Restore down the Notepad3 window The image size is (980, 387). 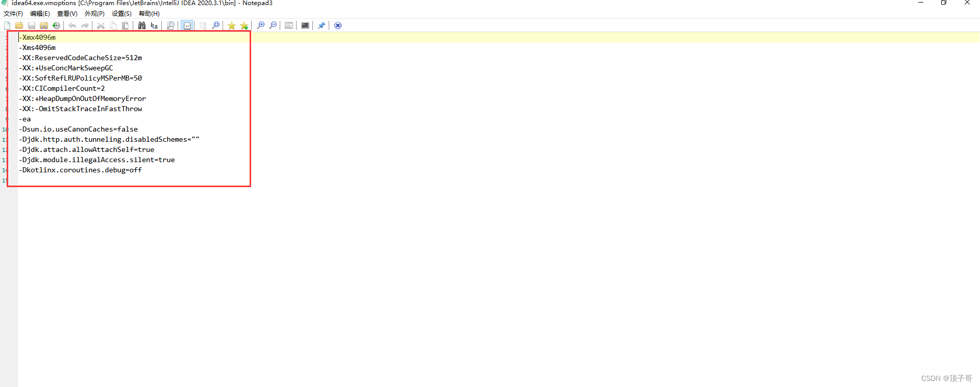(944, 3)
